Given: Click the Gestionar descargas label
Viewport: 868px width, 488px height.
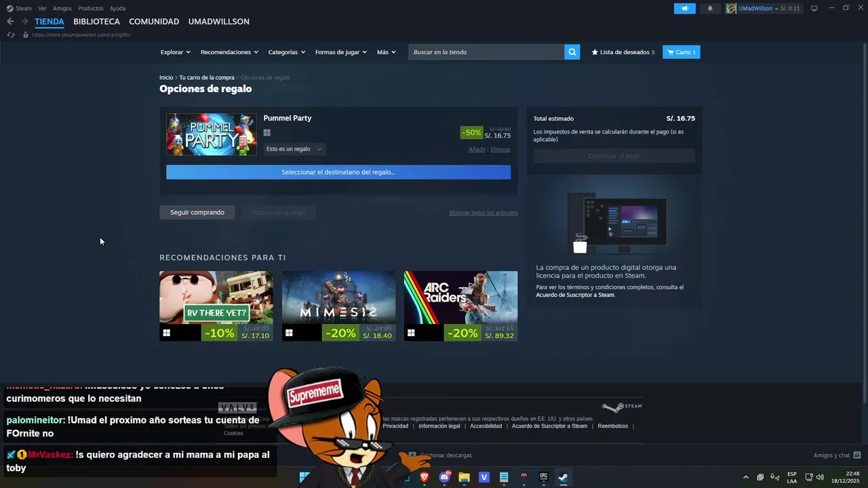Looking at the screenshot, I should [x=446, y=455].
